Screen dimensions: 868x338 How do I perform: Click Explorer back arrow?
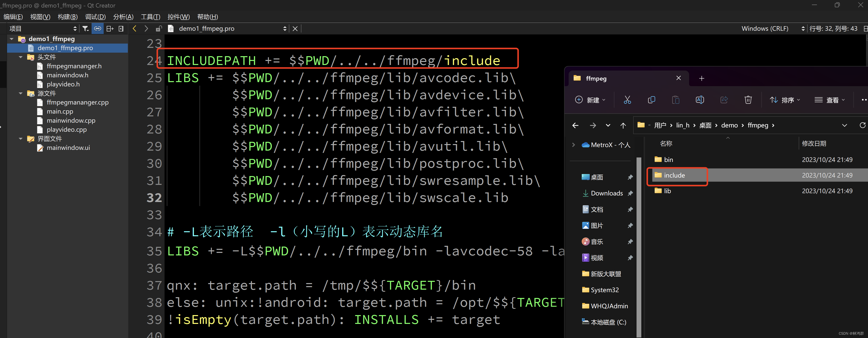(x=576, y=125)
